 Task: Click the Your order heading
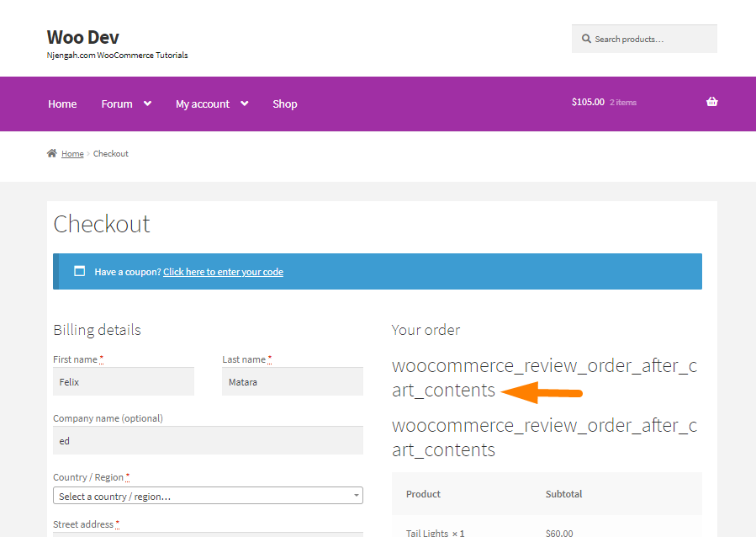coord(426,330)
